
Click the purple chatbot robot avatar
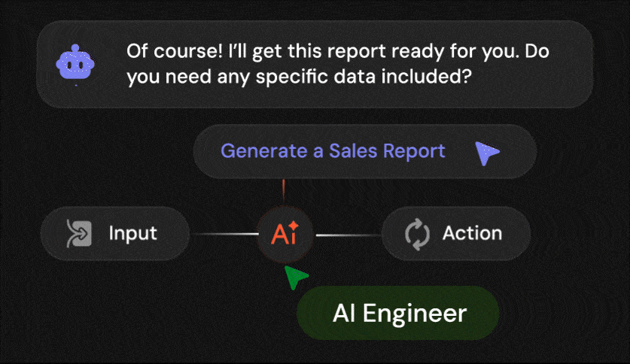click(76, 63)
